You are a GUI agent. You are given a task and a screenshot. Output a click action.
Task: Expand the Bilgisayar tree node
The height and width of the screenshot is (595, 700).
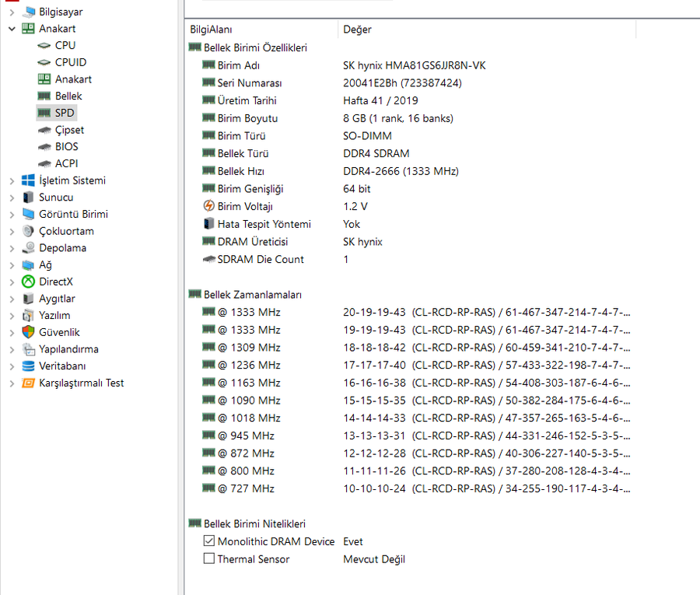(12, 12)
